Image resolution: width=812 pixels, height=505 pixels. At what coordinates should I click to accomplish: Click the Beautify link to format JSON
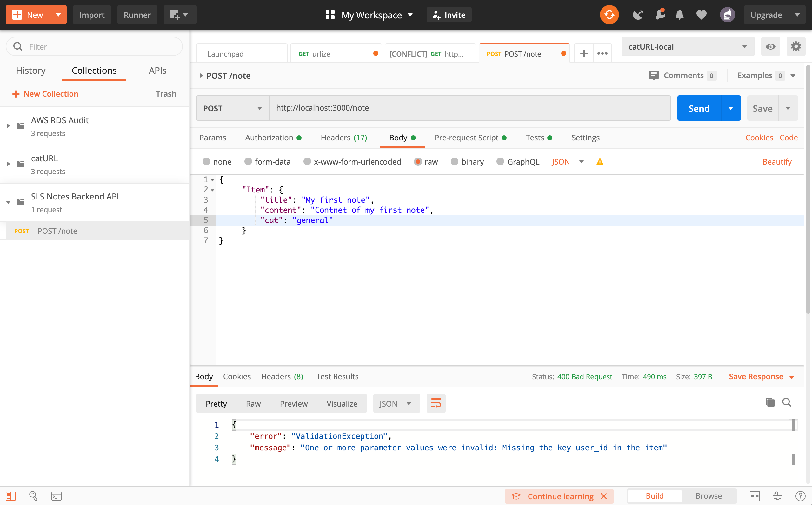[777, 161]
